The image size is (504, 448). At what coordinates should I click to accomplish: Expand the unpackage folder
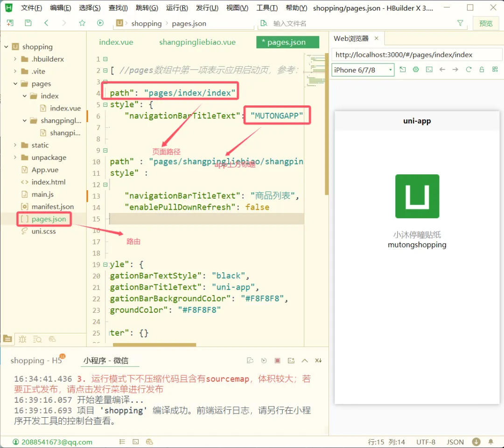pos(15,158)
